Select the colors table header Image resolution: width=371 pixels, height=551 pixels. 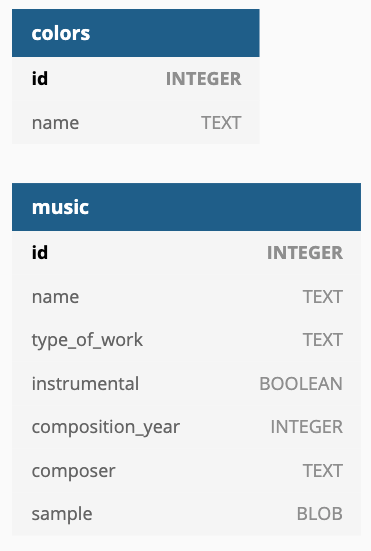coord(136,33)
